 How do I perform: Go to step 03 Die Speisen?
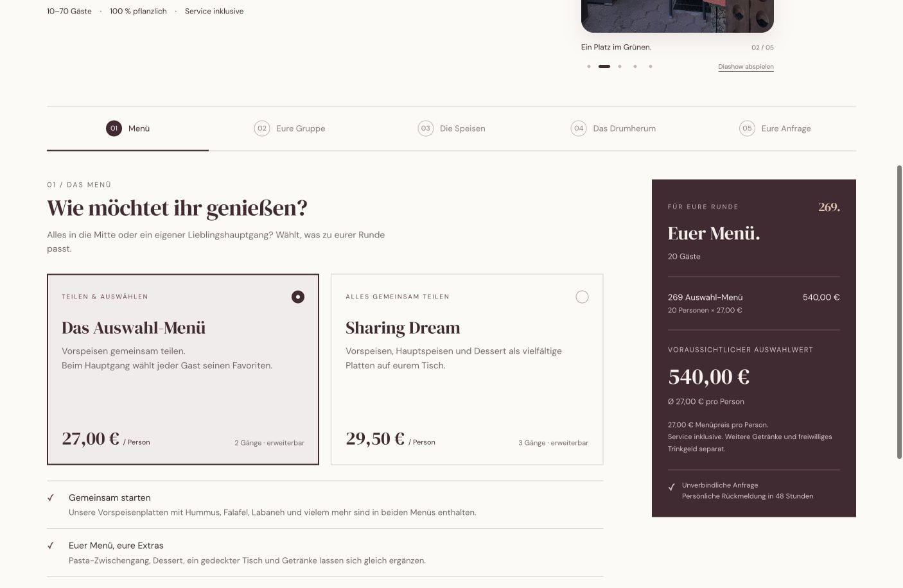click(451, 128)
